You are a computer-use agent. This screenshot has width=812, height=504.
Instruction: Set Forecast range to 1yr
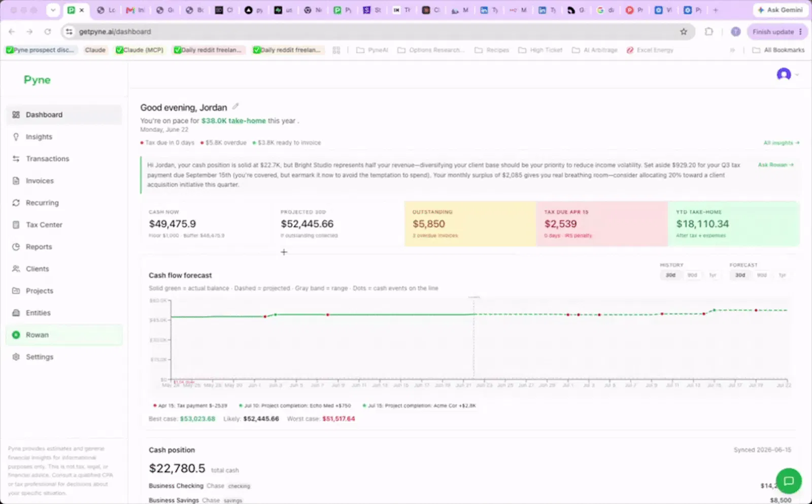tap(782, 275)
